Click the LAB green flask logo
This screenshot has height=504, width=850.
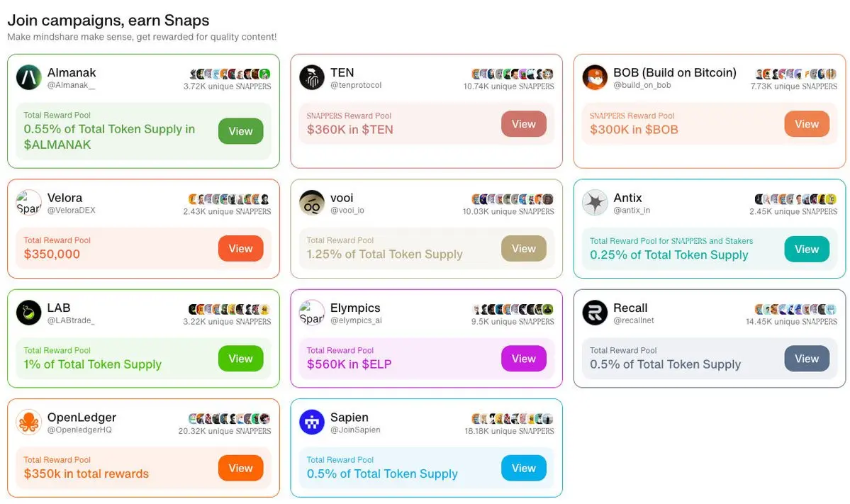[x=29, y=313]
